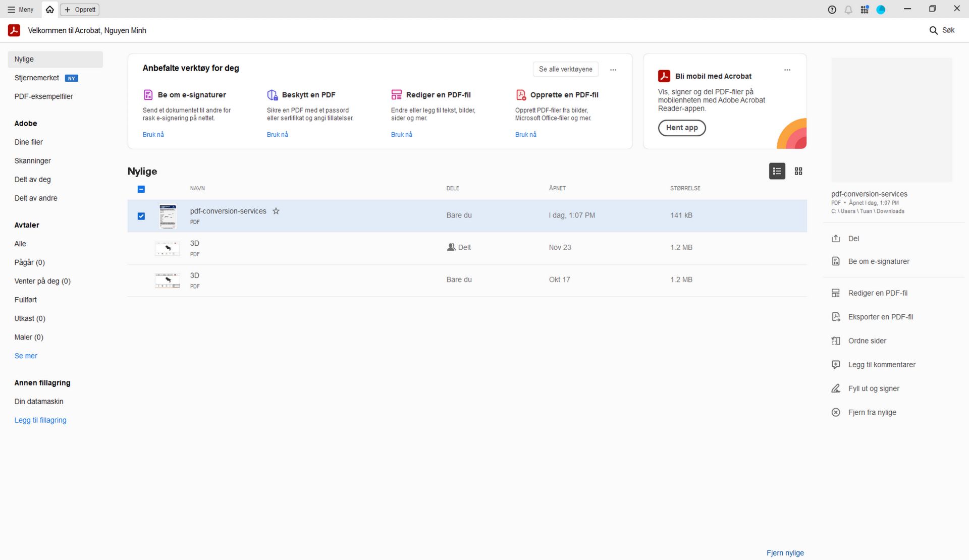Click Se alle verktøyene button
This screenshot has height=560, width=969.
coord(565,69)
